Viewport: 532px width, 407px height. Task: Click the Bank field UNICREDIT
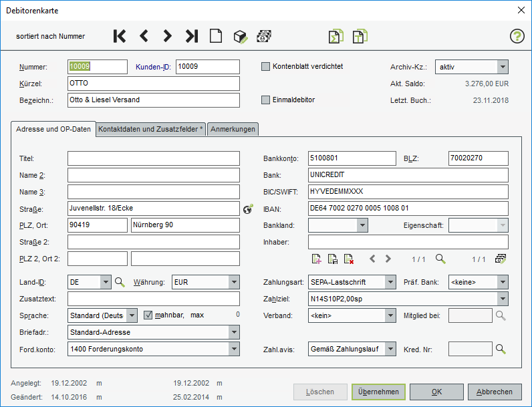tap(408, 175)
